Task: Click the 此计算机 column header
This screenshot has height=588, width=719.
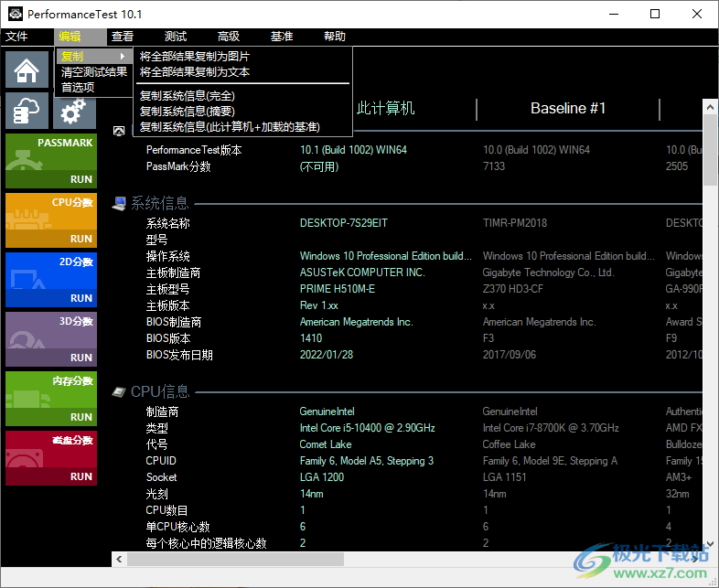Action: click(x=385, y=109)
